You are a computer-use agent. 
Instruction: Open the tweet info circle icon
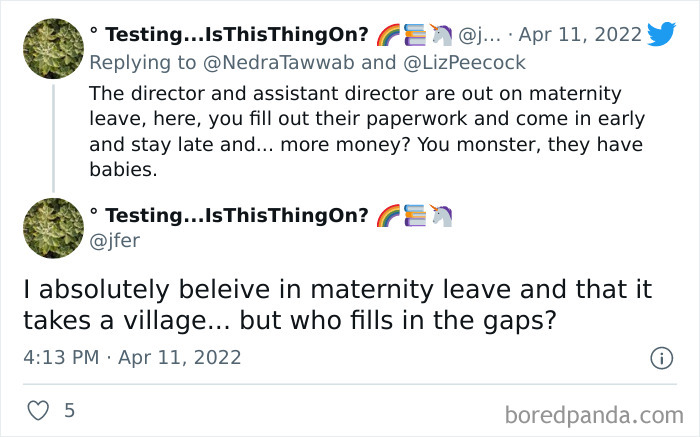[661, 357]
